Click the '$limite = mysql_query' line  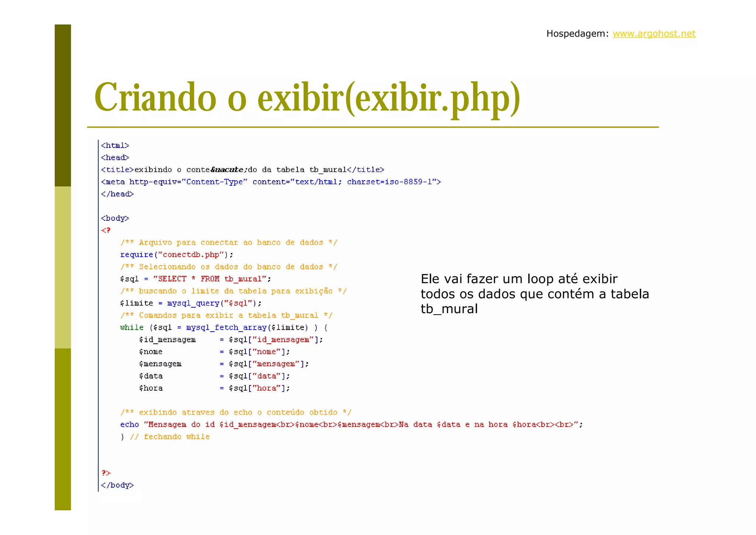coord(191,303)
